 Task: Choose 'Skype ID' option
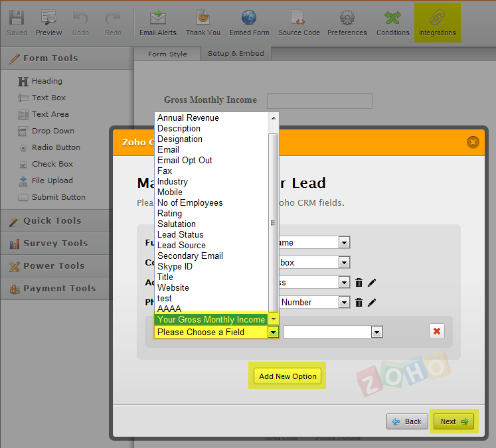pyautogui.click(x=211, y=267)
